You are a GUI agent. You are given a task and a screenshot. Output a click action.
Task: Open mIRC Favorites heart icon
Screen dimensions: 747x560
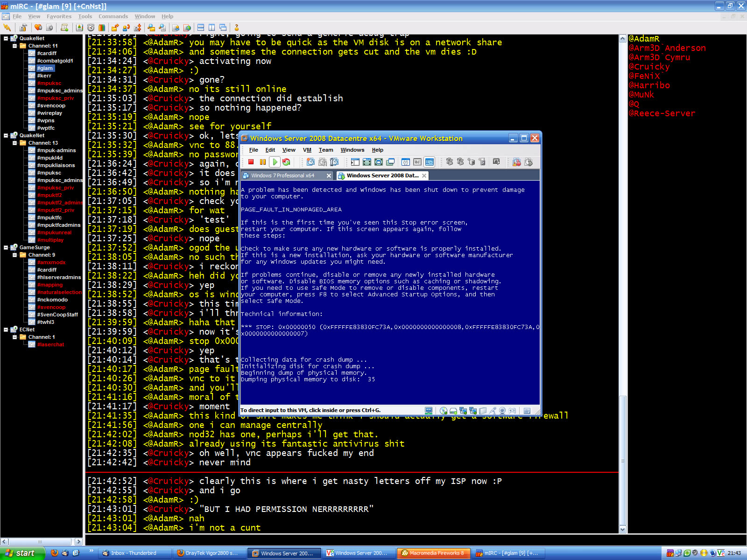38,28
